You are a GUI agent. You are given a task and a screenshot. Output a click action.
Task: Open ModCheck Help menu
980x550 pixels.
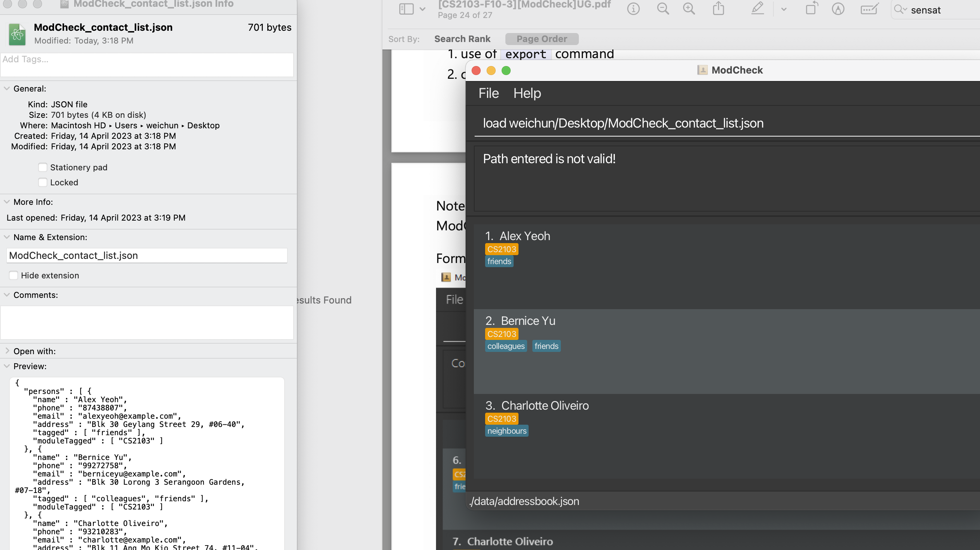(527, 93)
